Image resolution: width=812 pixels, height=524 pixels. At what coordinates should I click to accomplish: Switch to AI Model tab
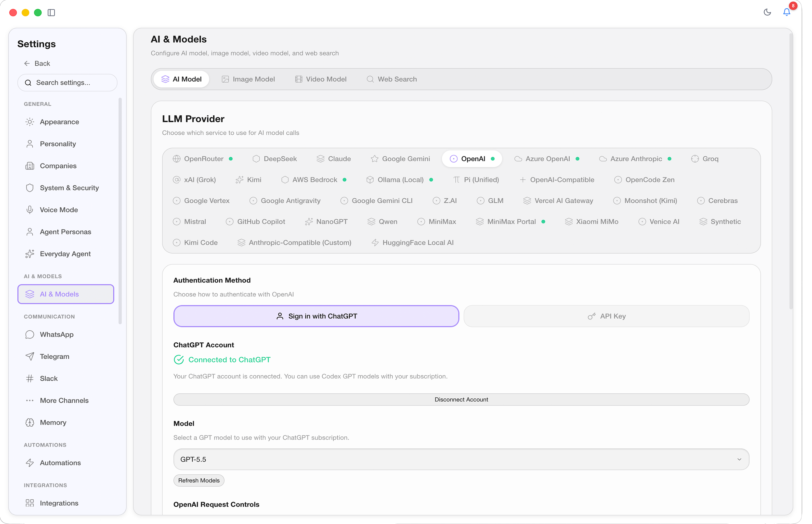[181, 79]
